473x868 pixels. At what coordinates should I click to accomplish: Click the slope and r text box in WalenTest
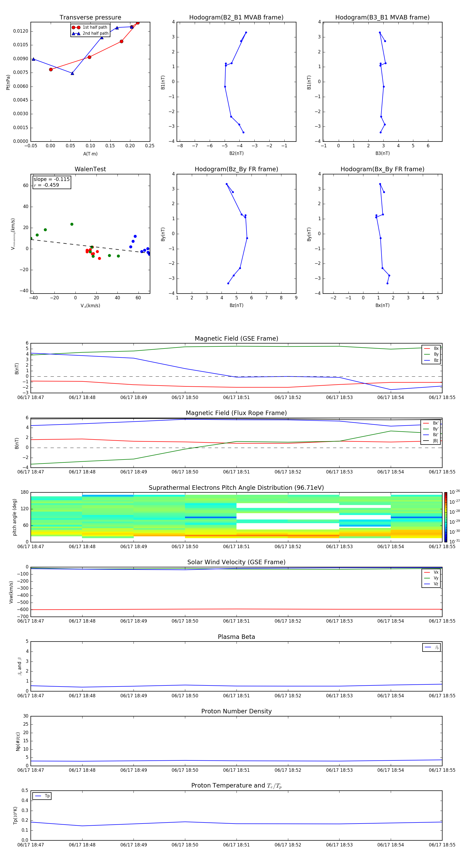tap(52, 182)
